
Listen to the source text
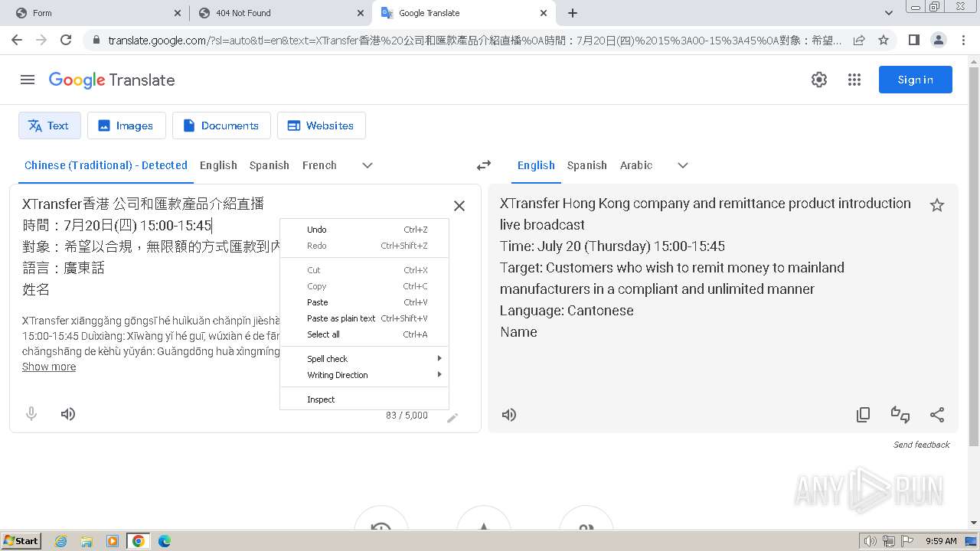(68, 414)
